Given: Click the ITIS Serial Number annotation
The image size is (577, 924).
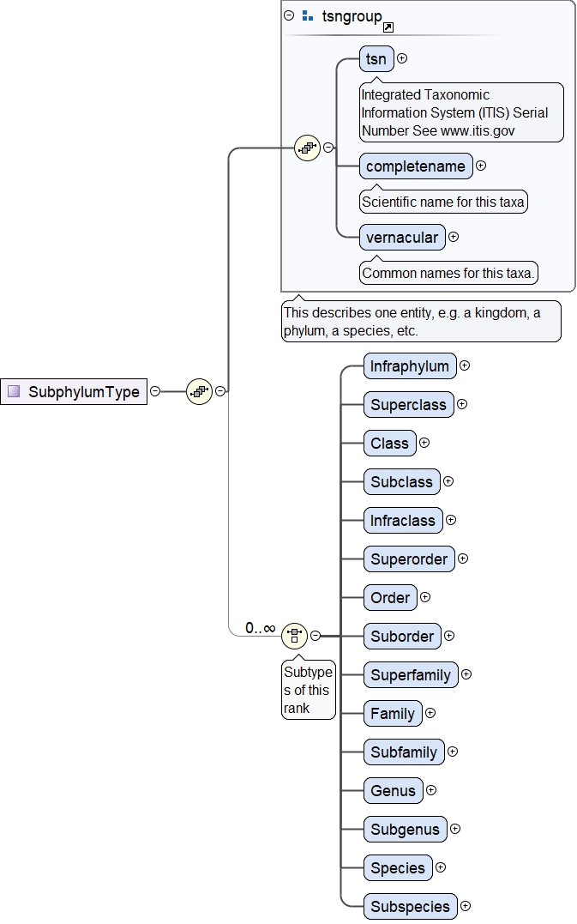Looking at the screenshot, I should [x=461, y=112].
